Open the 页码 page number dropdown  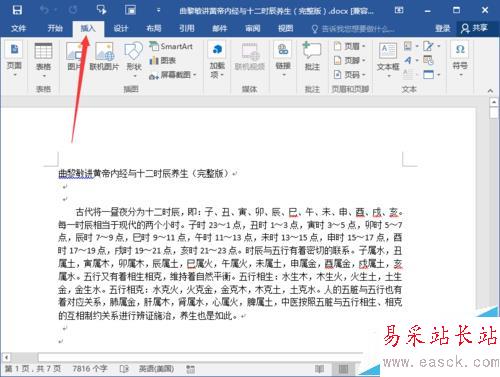click(x=350, y=74)
